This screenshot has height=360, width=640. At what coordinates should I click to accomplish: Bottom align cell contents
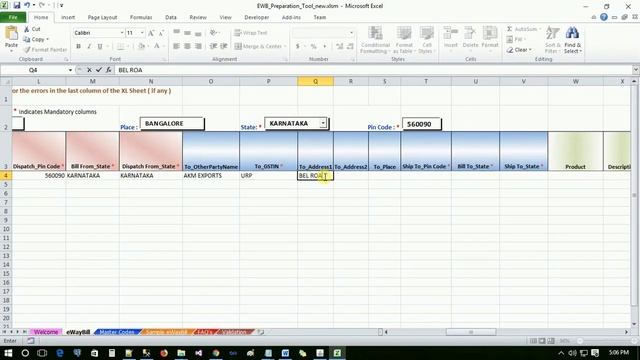pyautogui.click(x=198, y=33)
